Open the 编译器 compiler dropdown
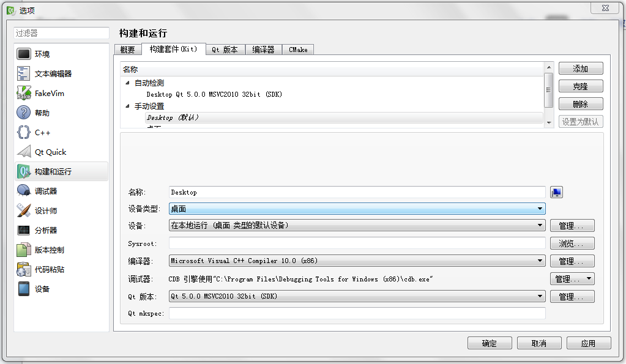Screen dimensions: 626x364 [357, 261]
